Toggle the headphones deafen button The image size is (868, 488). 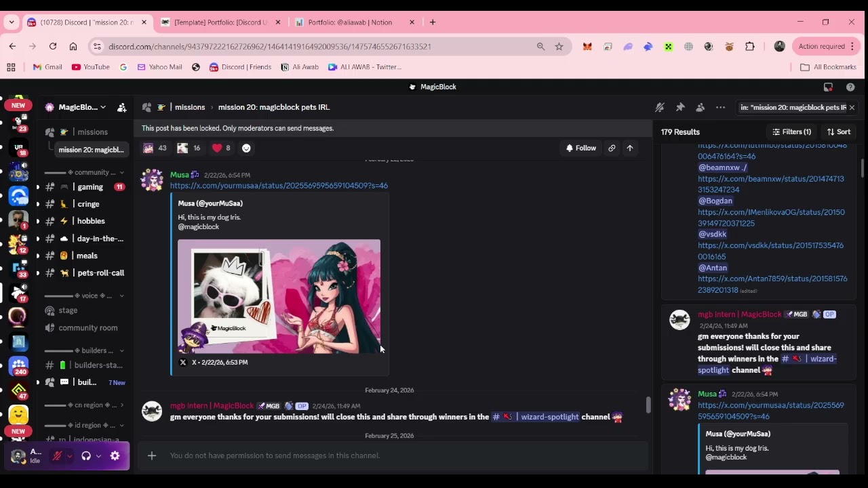click(x=86, y=456)
